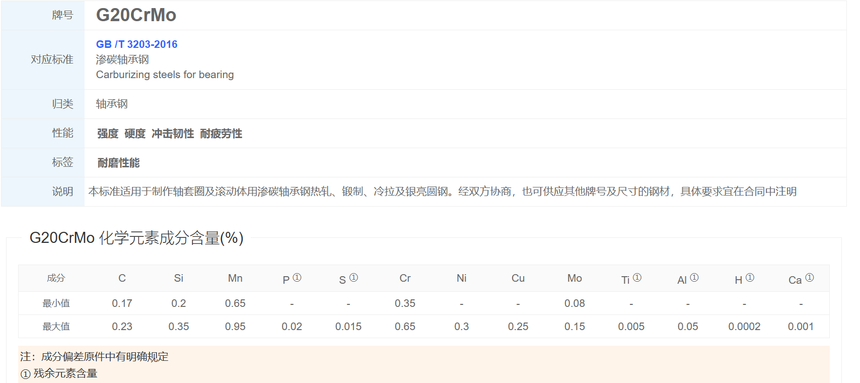Click the Al column header
860x383 pixels.
[688, 279]
